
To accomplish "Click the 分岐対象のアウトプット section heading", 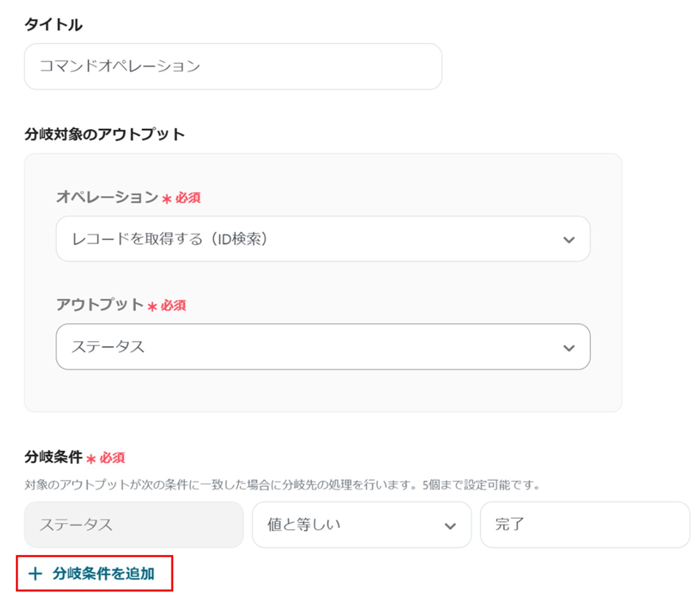I will [x=105, y=134].
